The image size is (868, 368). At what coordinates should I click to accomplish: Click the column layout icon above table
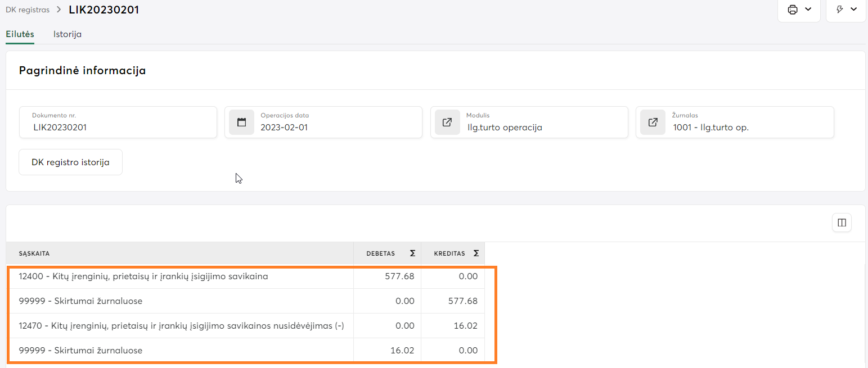(x=842, y=222)
